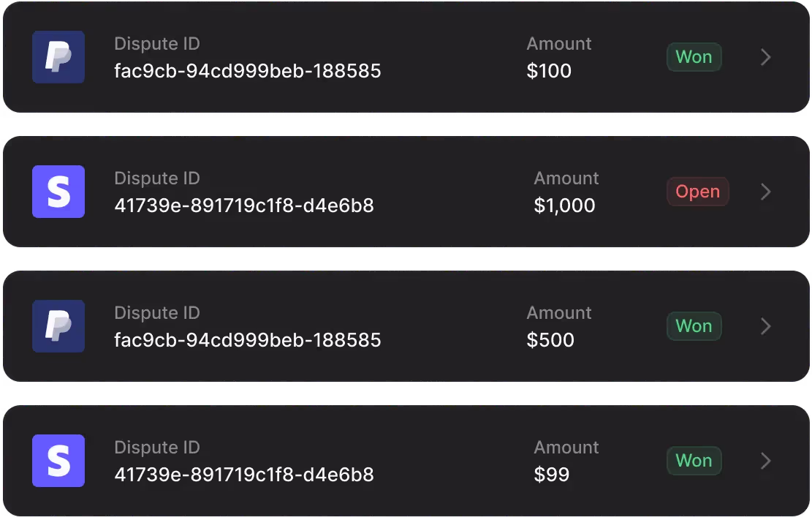Open the $99 dispute via its chevron arrow
812x520 pixels.
766,461
